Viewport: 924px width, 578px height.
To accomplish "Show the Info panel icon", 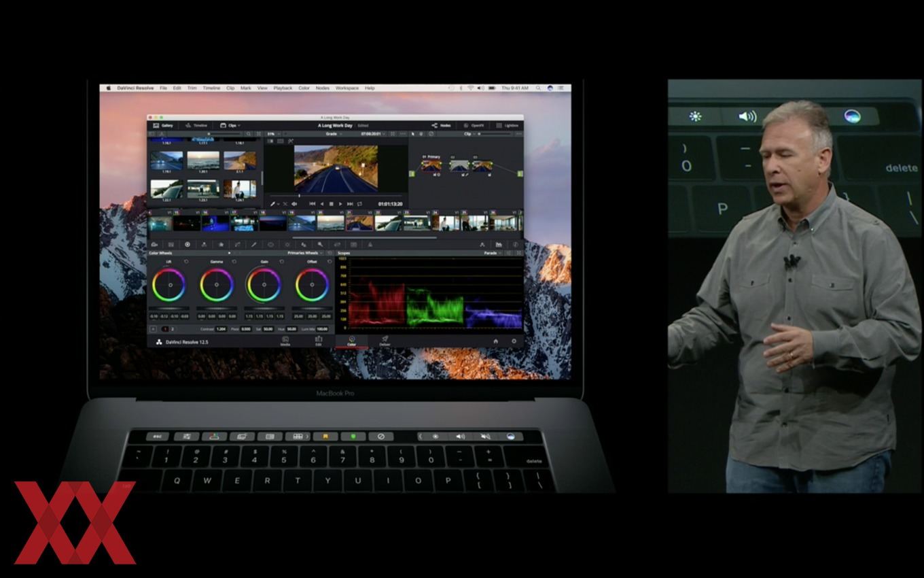I will pyautogui.click(x=516, y=244).
